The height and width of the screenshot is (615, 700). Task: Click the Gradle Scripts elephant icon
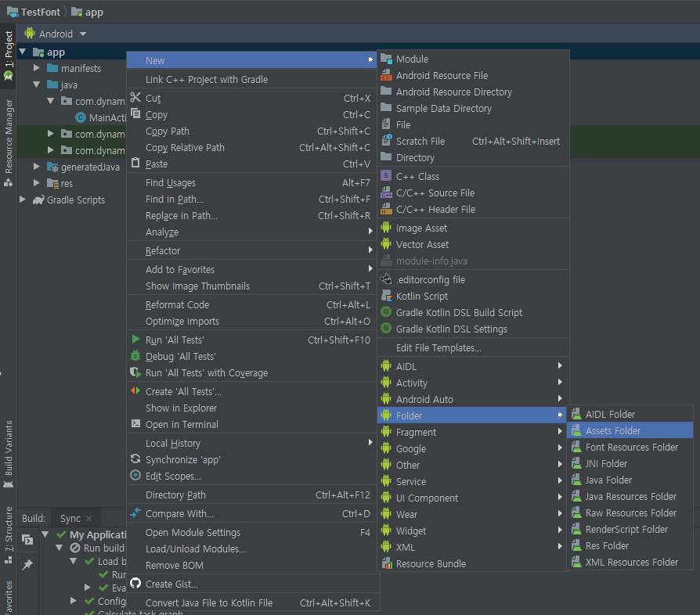pos(38,200)
